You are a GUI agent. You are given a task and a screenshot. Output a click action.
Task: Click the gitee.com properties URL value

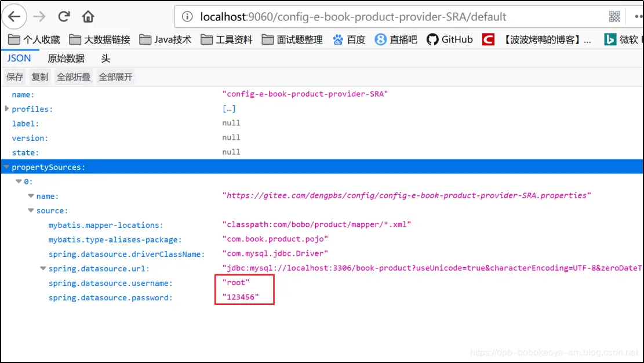coord(406,195)
